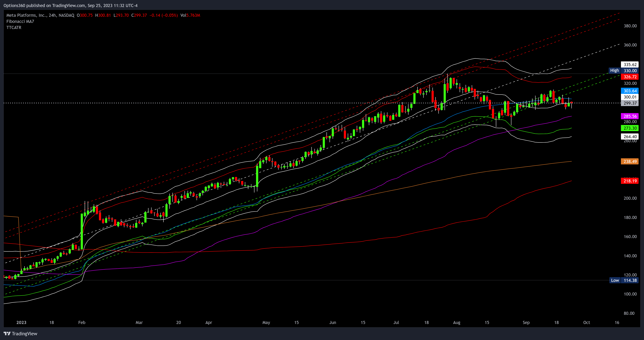Viewport: 644px width, 340px height.
Task: Select the Fibonacci MA7 indicator label
Action: coord(20,21)
